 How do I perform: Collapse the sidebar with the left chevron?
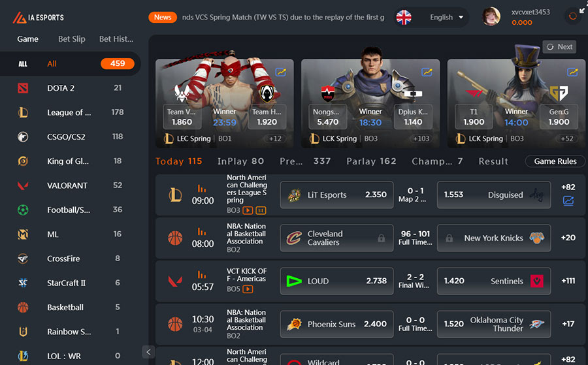pos(148,352)
